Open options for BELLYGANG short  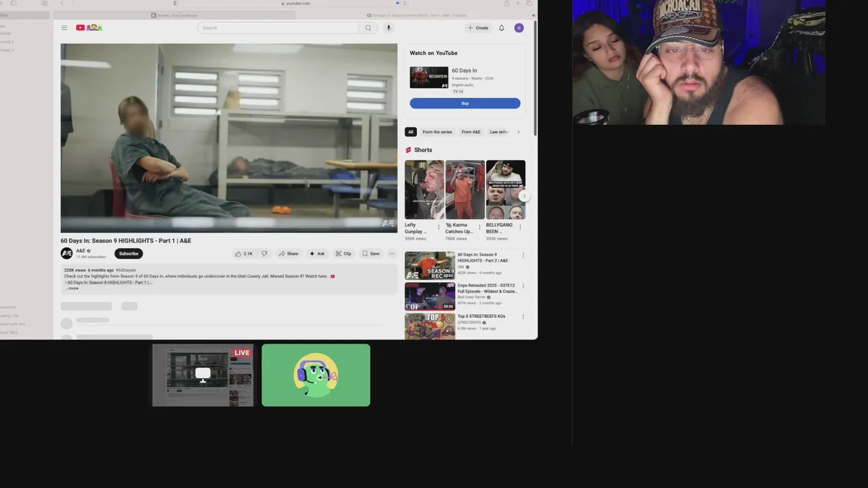[x=520, y=227]
